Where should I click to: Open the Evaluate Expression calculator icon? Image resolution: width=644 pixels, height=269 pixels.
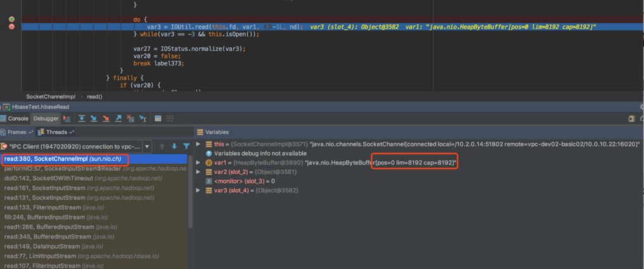[158, 119]
